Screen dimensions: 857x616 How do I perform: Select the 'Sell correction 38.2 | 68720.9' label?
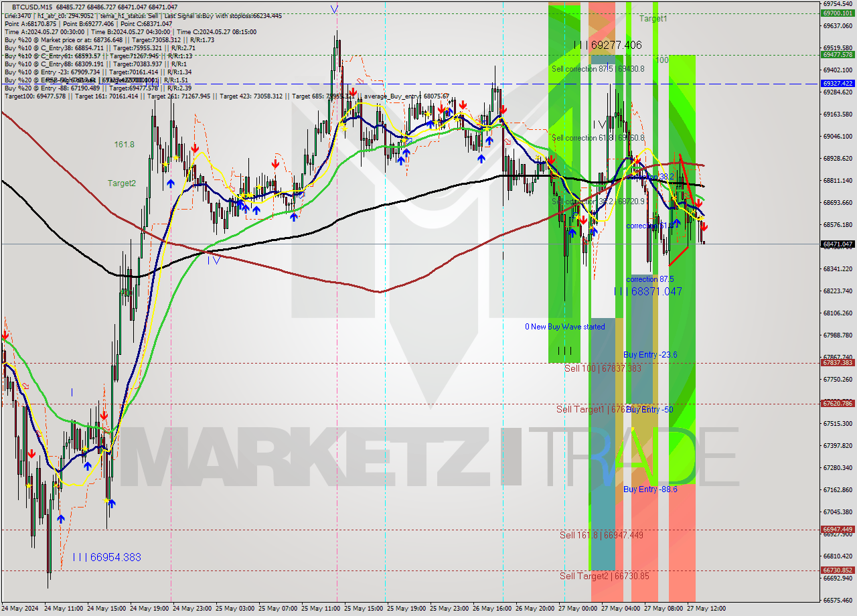coord(598,201)
